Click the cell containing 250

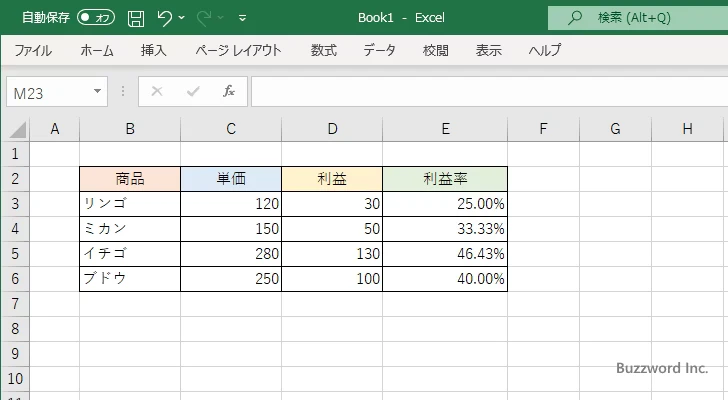coord(231,279)
